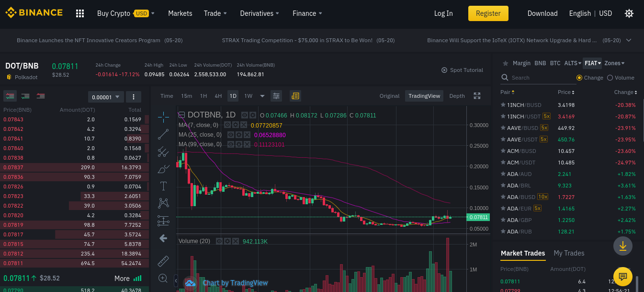Open the Buy Crypto USD dropdown
644x292 pixels.
(x=126, y=13)
